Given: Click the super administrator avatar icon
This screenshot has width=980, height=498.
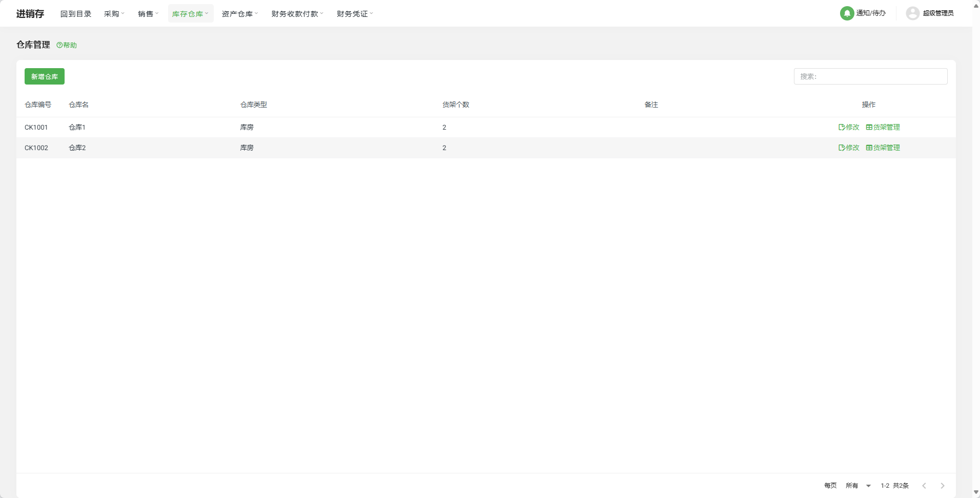Looking at the screenshot, I should click(x=912, y=13).
